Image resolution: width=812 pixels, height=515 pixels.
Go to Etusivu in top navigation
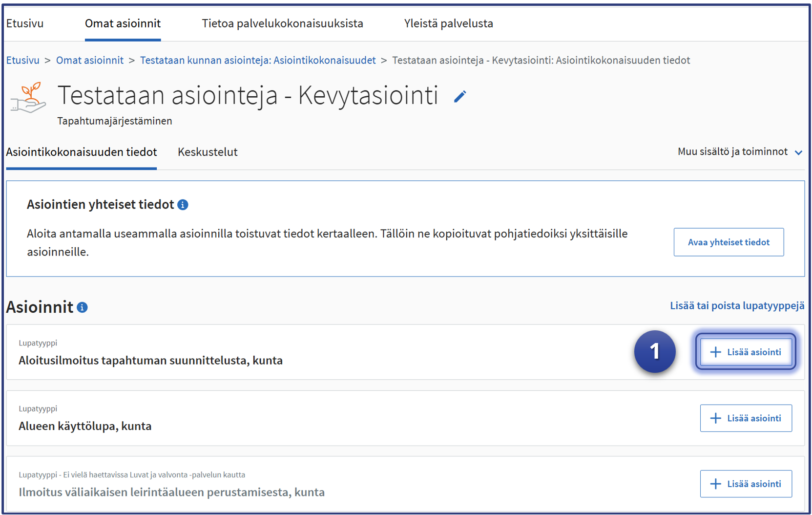click(x=25, y=23)
